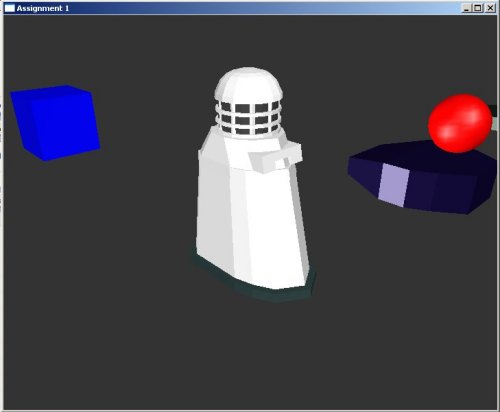
Task: Click the gray shaded left side of robot
Action: click(x=213, y=213)
